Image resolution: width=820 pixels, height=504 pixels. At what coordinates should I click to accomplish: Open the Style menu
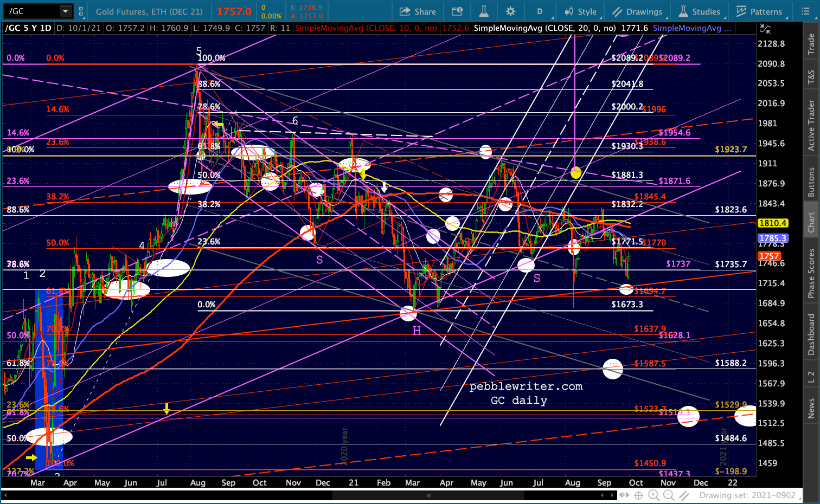tap(580, 11)
